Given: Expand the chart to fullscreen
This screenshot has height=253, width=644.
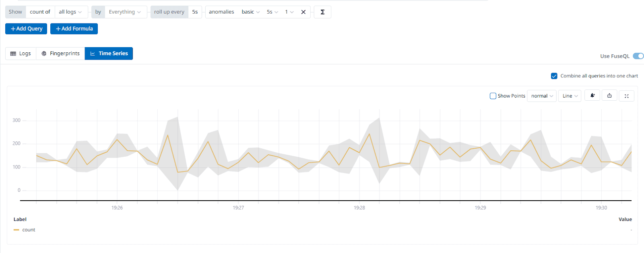Looking at the screenshot, I should click(x=627, y=96).
